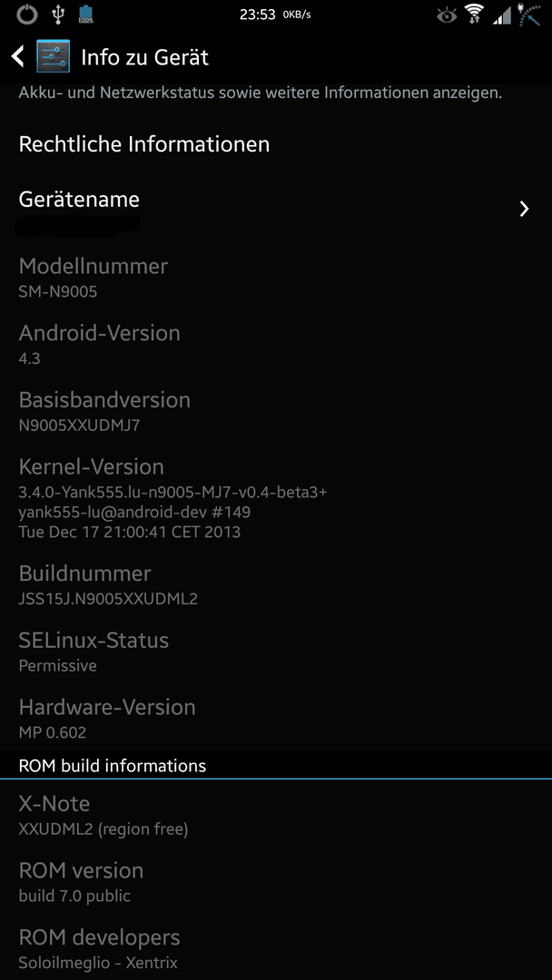Tap the charging battery icon at right

528,15
